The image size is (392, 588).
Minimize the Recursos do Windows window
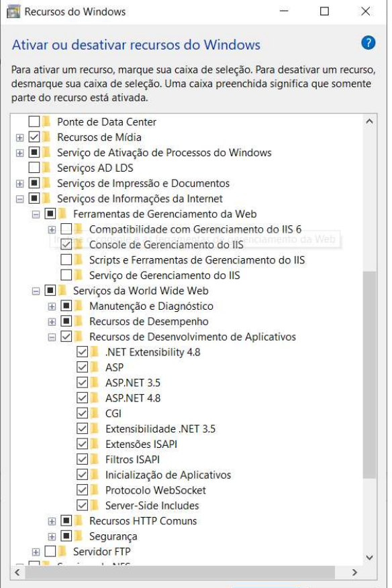[x=284, y=11]
